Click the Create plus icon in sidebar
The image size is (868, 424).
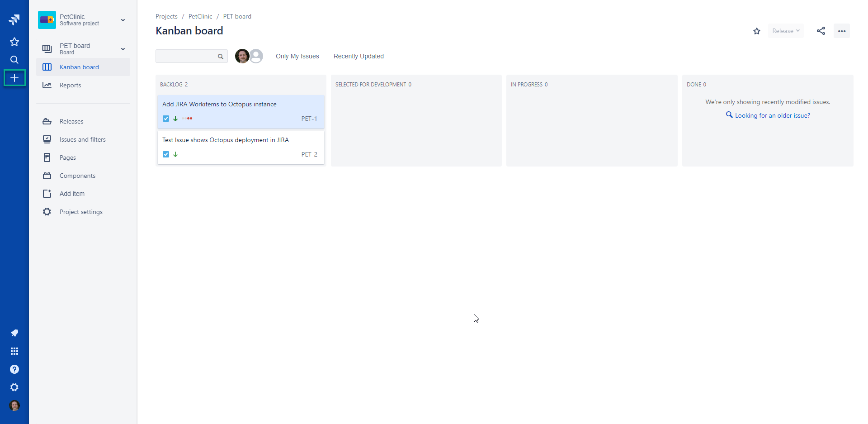(14, 78)
